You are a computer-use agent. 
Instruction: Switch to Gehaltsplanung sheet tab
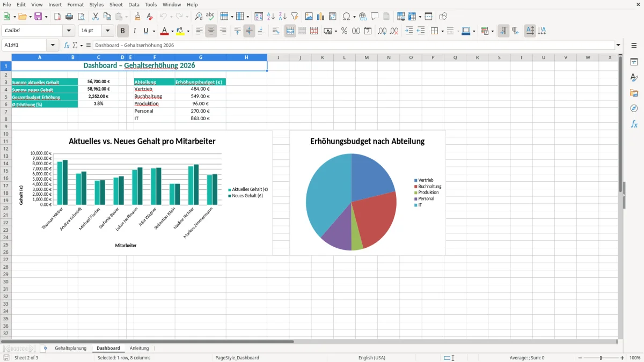70,348
